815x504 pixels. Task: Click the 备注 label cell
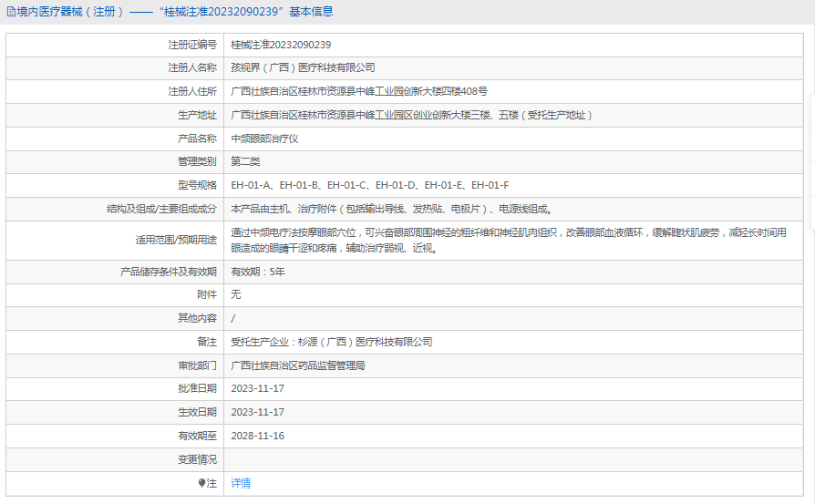[x=115, y=342]
